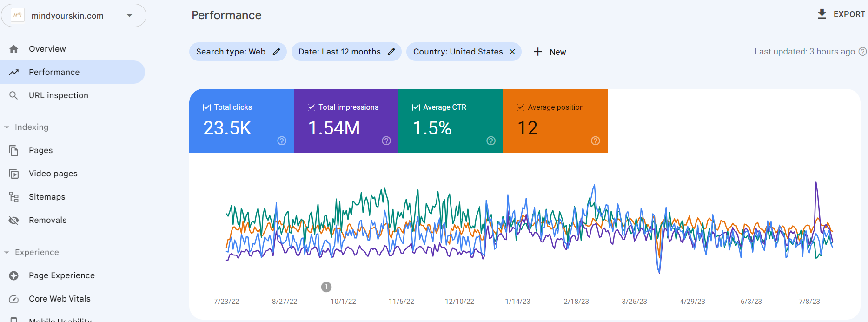Remove the Country: United States filter
The width and height of the screenshot is (868, 322).
[x=512, y=52]
